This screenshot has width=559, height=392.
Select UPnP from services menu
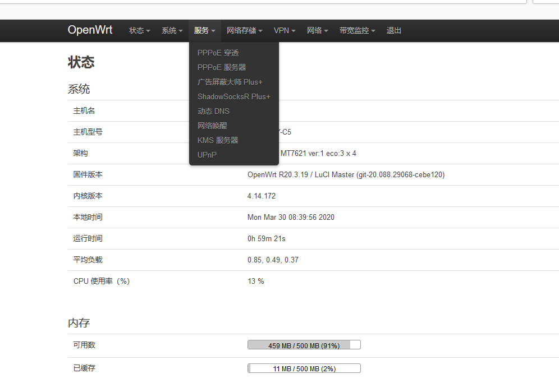pos(234,155)
